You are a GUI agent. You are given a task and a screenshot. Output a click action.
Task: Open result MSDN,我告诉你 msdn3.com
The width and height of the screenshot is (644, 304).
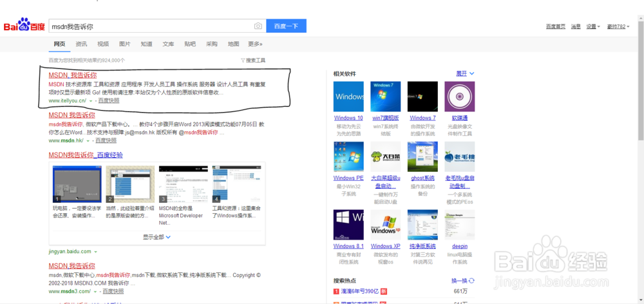(x=72, y=266)
